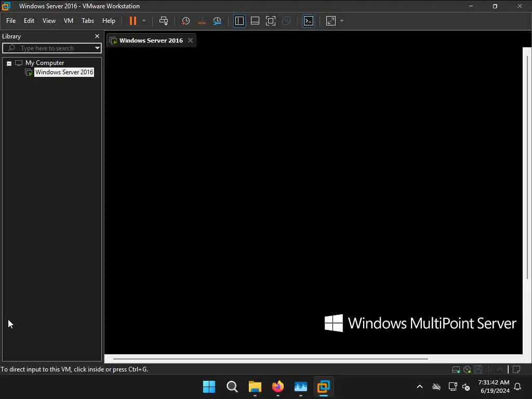Click the VMware title bar app icon
The height and width of the screenshot is (399, 532).
coord(6,6)
